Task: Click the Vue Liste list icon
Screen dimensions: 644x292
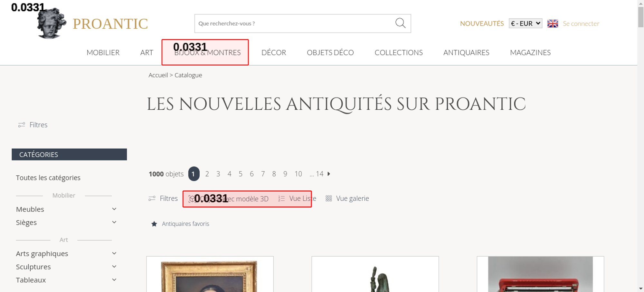Action: tap(281, 198)
